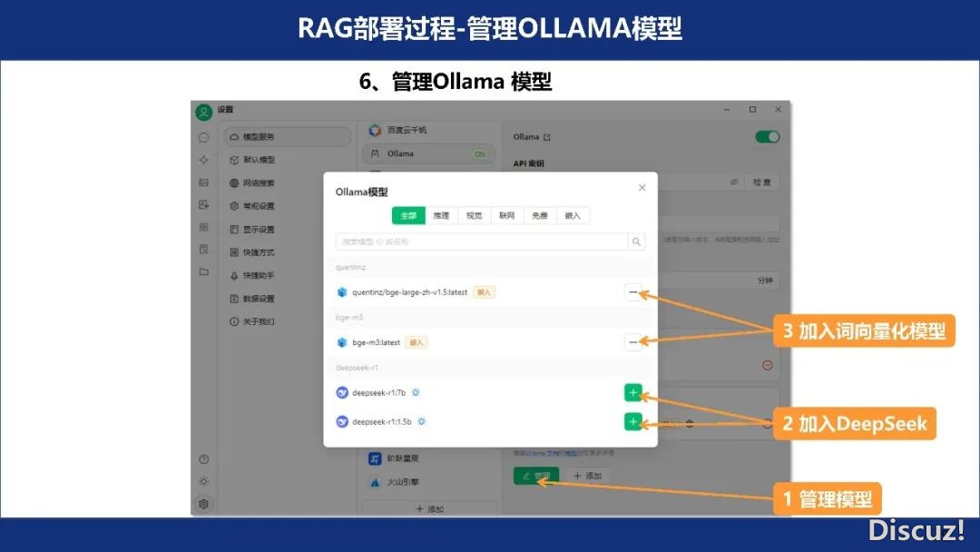980x552 pixels.
Task: Open 数据设置 in the settings menu
Action: coord(288,299)
